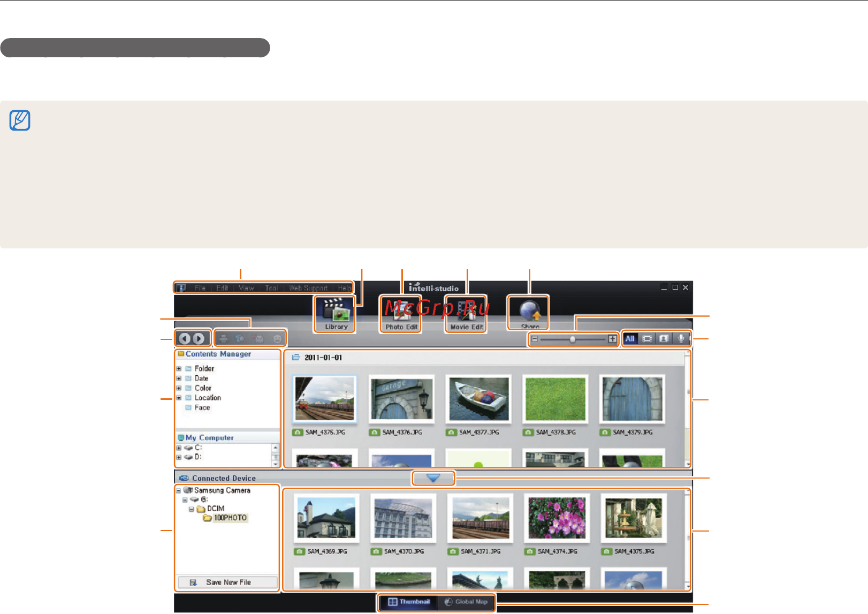Click the camera icon next to SAM_4377.JPG
Image resolution: width=868 pixels, height=614 pixels.
(452, 433)
